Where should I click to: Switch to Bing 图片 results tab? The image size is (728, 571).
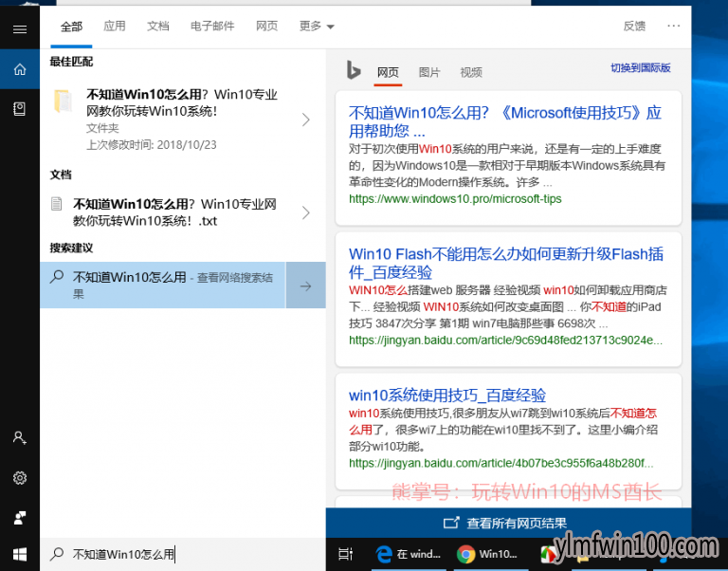click(429, 72)
